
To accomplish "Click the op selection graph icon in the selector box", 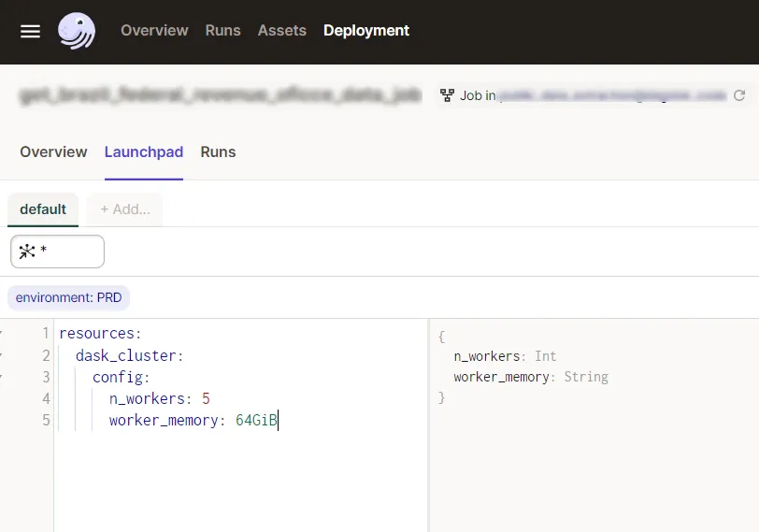I will pos(26,251).
